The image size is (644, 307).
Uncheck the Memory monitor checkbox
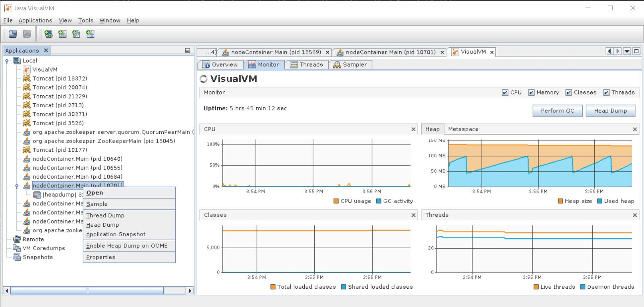pyautogui.click(x=531, y=93)
